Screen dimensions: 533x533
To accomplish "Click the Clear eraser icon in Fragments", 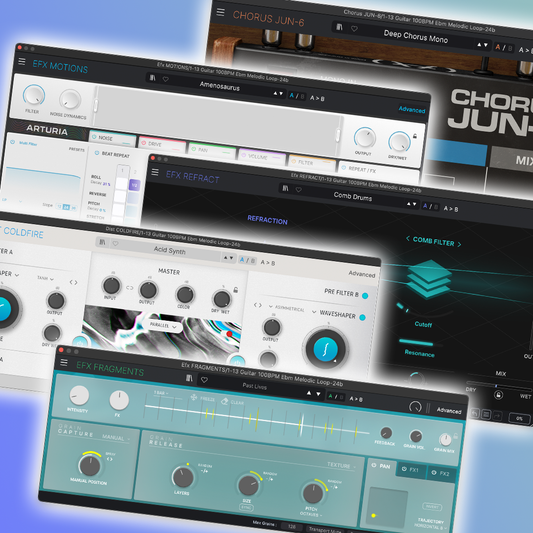I will click(224, 401).
